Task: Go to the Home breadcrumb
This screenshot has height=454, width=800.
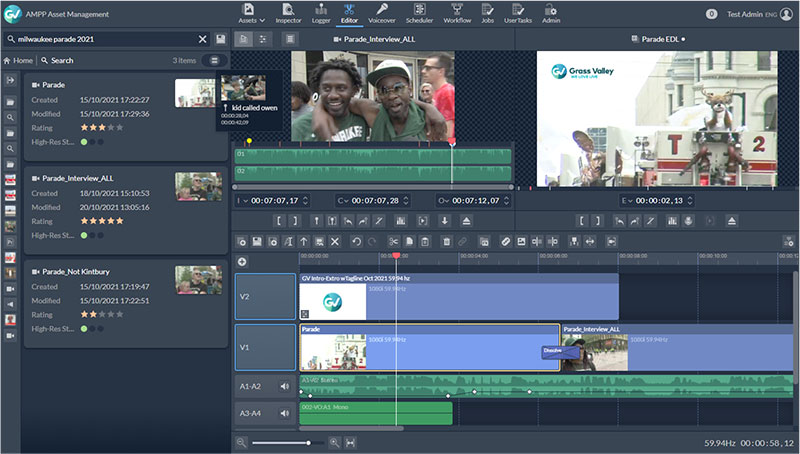Action: point(18,60)
